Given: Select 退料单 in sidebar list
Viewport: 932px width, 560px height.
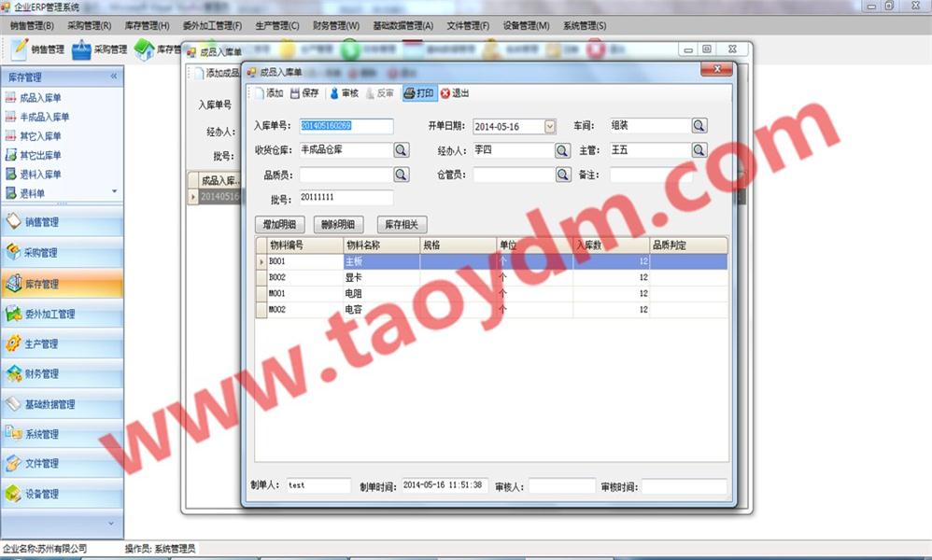Looking at the screenshot, I should (32, 193).
